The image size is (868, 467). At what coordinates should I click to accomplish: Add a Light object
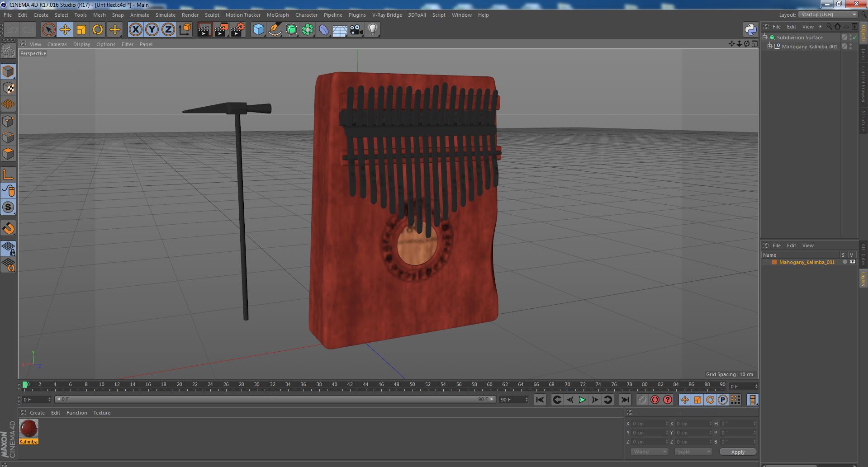[x=373, y=30]
